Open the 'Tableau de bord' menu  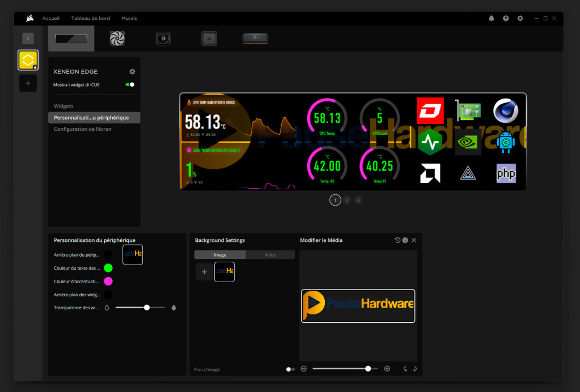91,19
